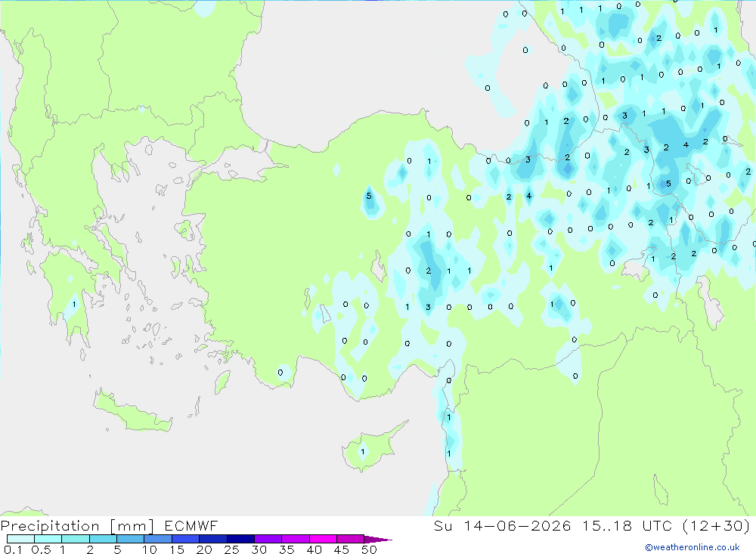Click the 40–45 mm magenta legend swatch
Image resolution: width=756 pixels, height=554 pixels.
tap(323, 539)
